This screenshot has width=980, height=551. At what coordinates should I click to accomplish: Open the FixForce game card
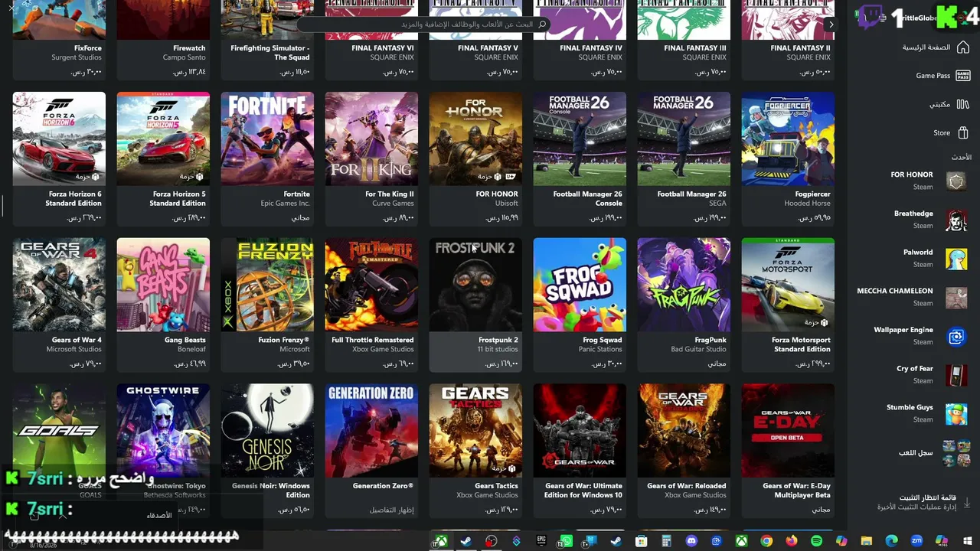pos(59,38)
